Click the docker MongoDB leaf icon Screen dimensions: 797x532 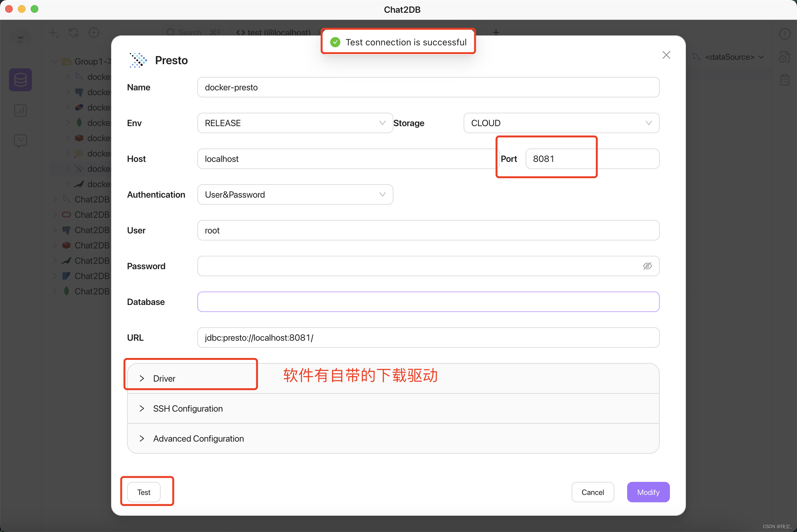(79, 123)
